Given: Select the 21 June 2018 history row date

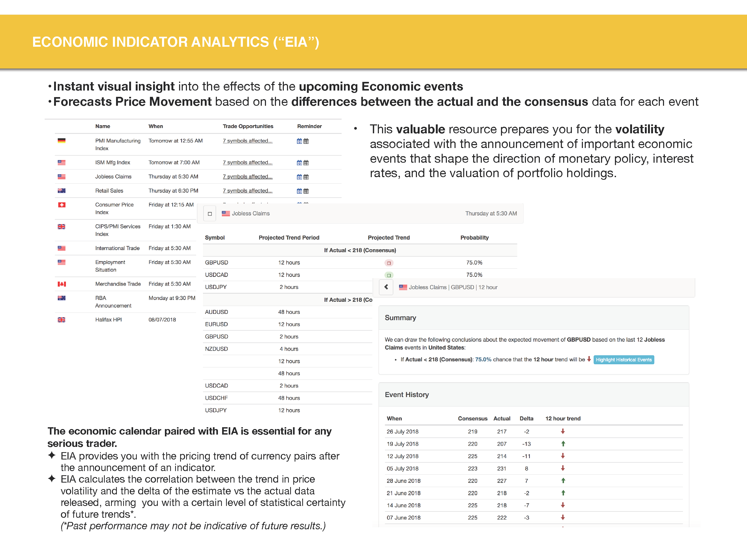Looking at the screenshot, I should tap(404, 493).
